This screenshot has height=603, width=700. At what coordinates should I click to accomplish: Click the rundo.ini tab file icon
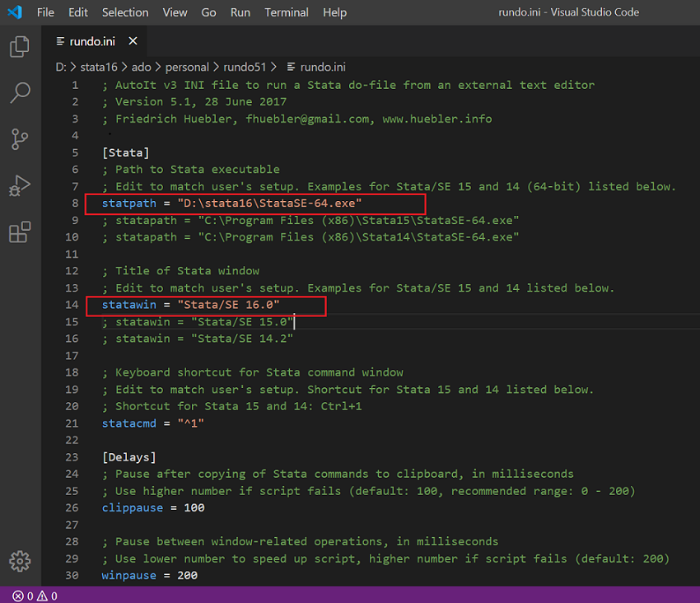coord(60,41)
